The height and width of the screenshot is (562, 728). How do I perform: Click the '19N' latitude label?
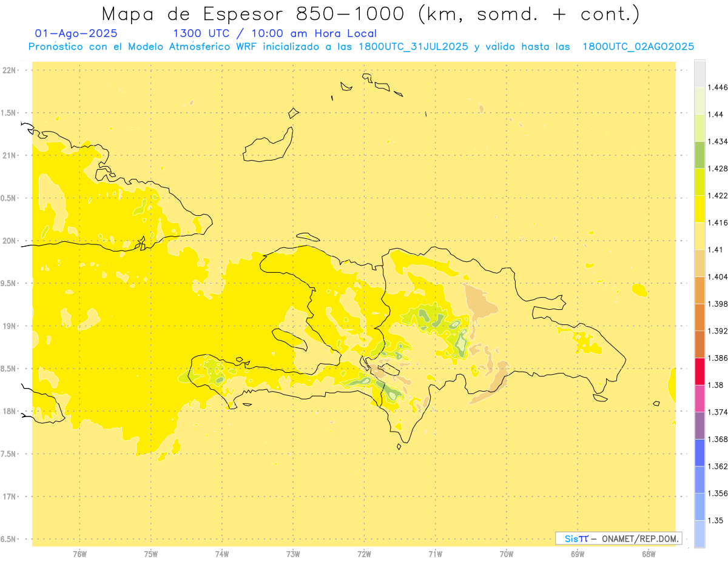9,326
